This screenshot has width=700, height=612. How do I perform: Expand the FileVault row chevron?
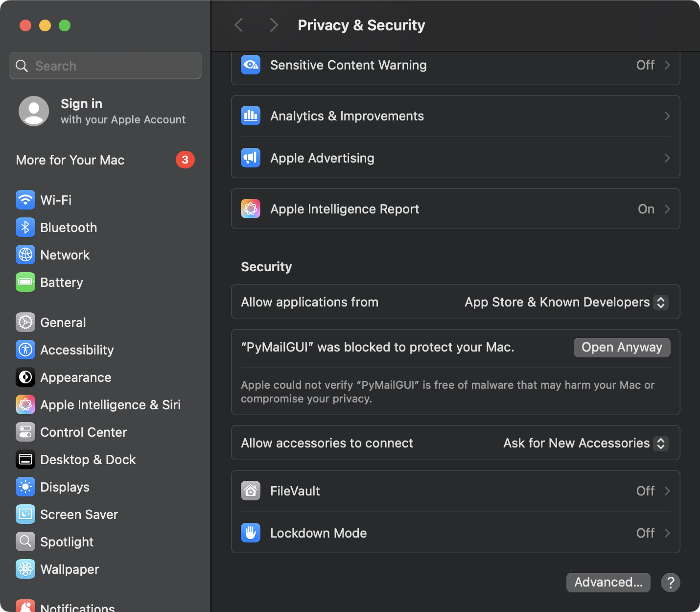667,491
